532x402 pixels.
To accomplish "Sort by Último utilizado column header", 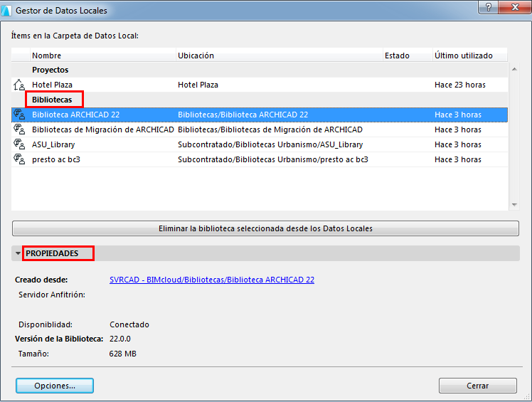I will click(470, 55).
